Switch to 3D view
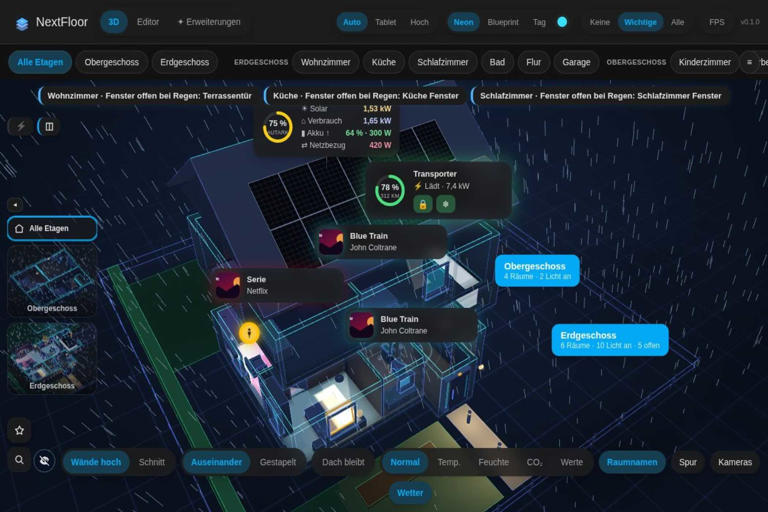The width and height of the screenshot is (768, 512). point(114,22)
